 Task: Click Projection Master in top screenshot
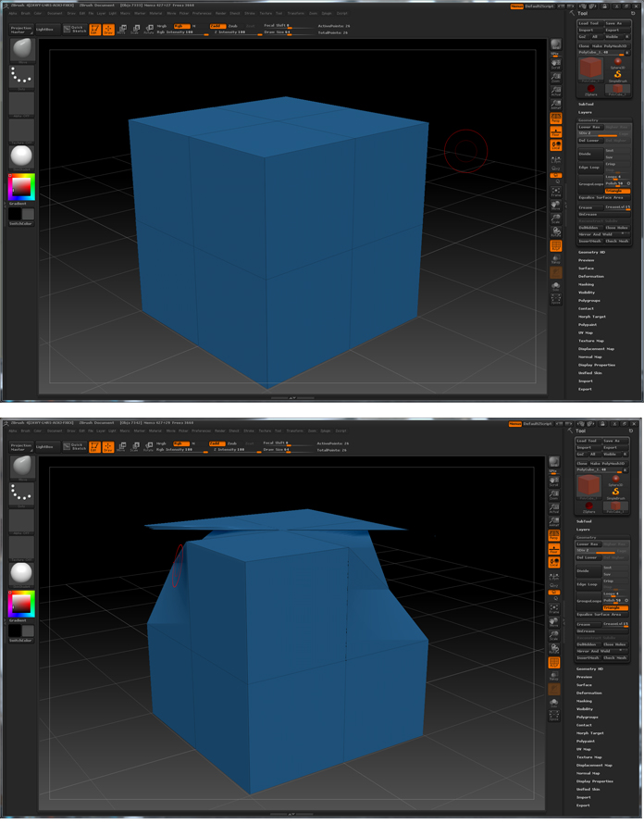(x=21, y=30)
